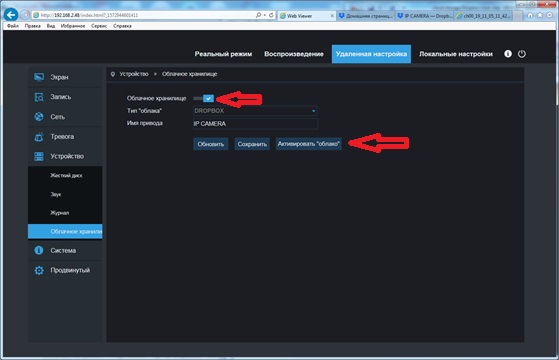The height and width of the screenshot is (360, 559).
Task: Click the refresh icon in address bar
Action: [271, 15]
